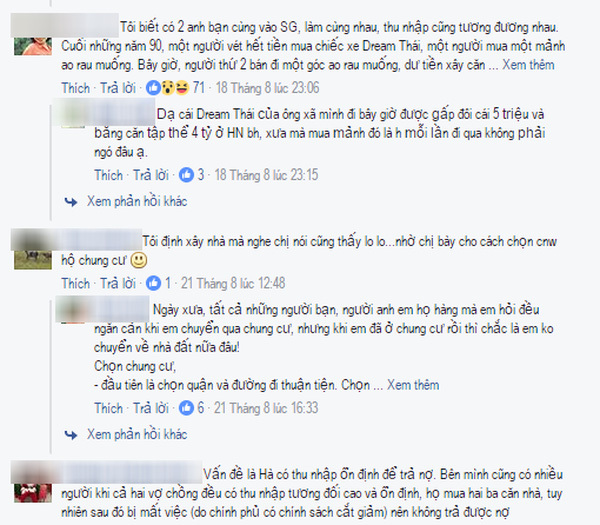Viewport: 600px width, 525px height.
Task: Click the like icon next to 6 reactions
Action: (x=186, y=408)
